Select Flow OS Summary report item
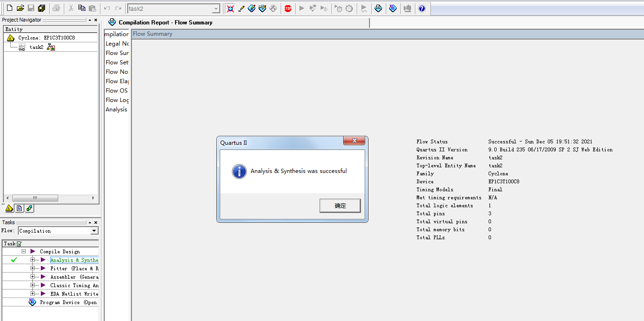644x321 pixels. (117, 91)
